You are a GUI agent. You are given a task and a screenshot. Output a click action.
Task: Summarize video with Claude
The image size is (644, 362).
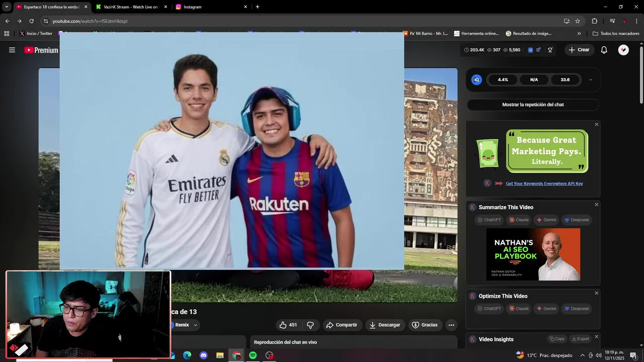click(519, 220)
